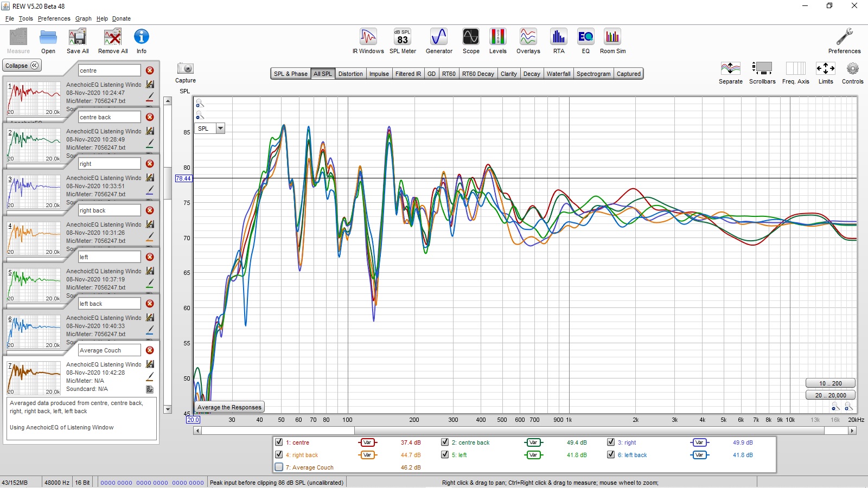Open Var smoothing for 1: centre
This screenshot has height=488, width=868.
[x=367, y=442]
